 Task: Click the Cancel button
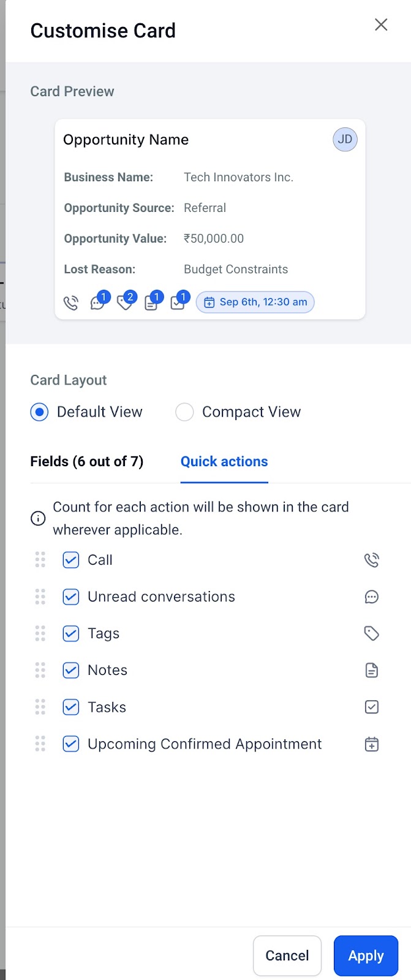click(x=287, y=956)
